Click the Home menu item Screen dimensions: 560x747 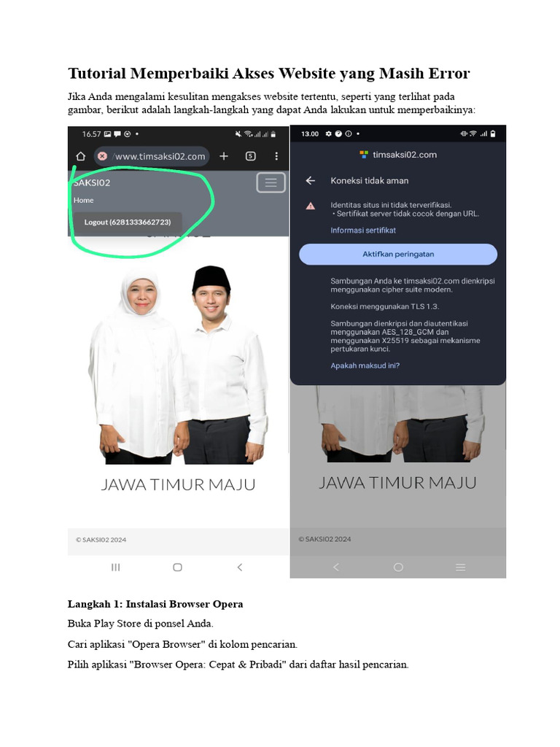click(x=83, y=200)
